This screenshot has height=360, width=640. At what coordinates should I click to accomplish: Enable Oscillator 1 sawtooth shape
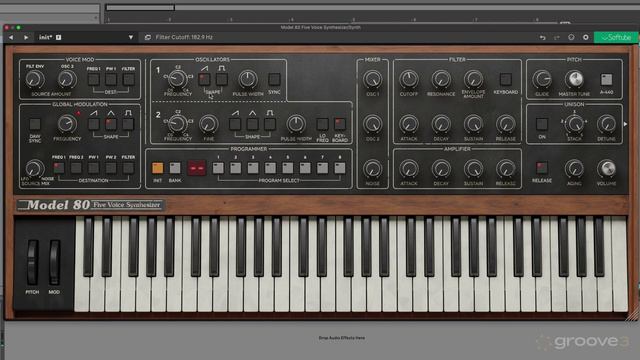pos(204,79)
